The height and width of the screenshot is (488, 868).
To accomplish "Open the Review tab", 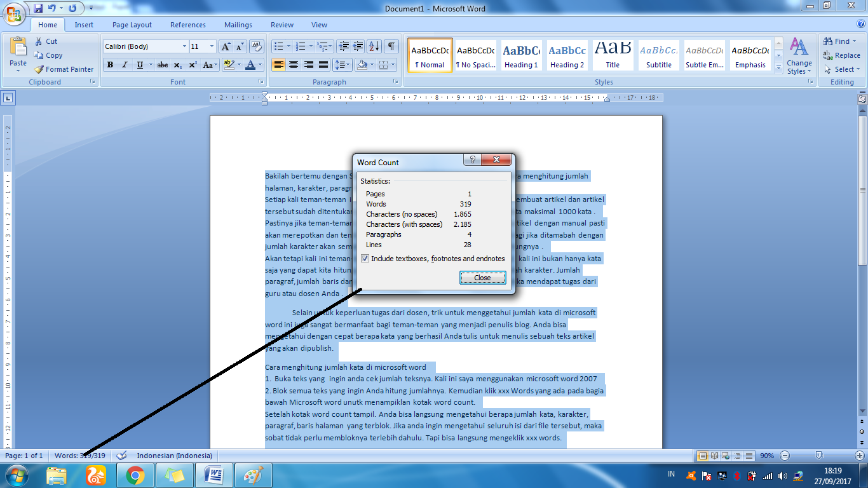I will point(282,25).
